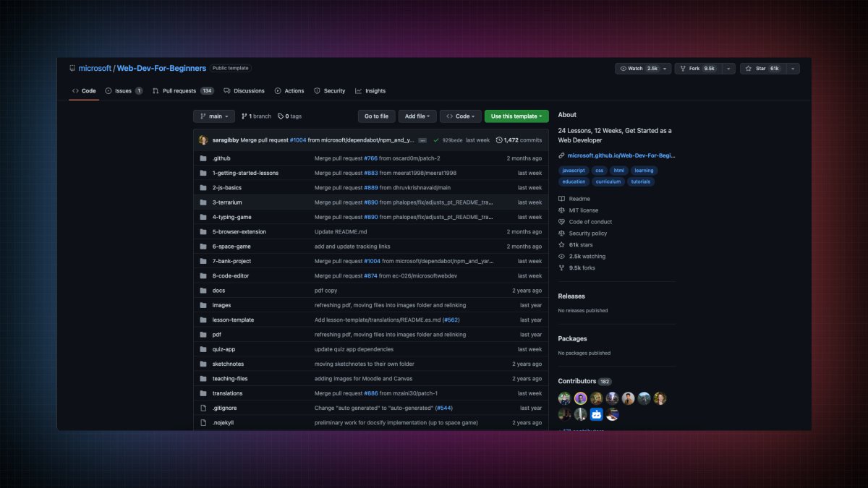
Task: Open pull request #766 link in .github row
Action: click(371, 158)
